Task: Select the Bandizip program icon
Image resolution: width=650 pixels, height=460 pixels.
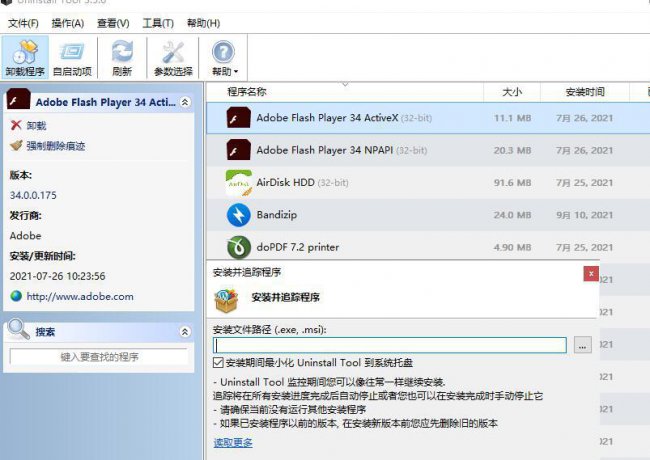Action: coord(238,215)
